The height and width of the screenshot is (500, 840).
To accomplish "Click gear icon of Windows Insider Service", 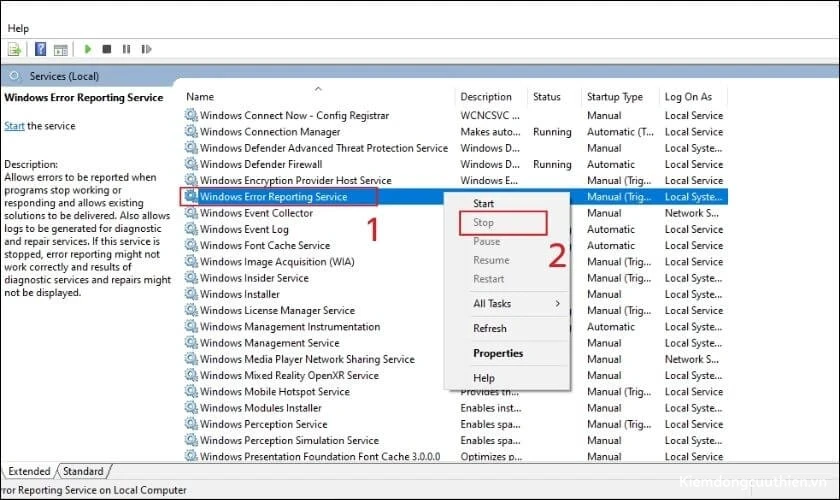I will [191, 277].
